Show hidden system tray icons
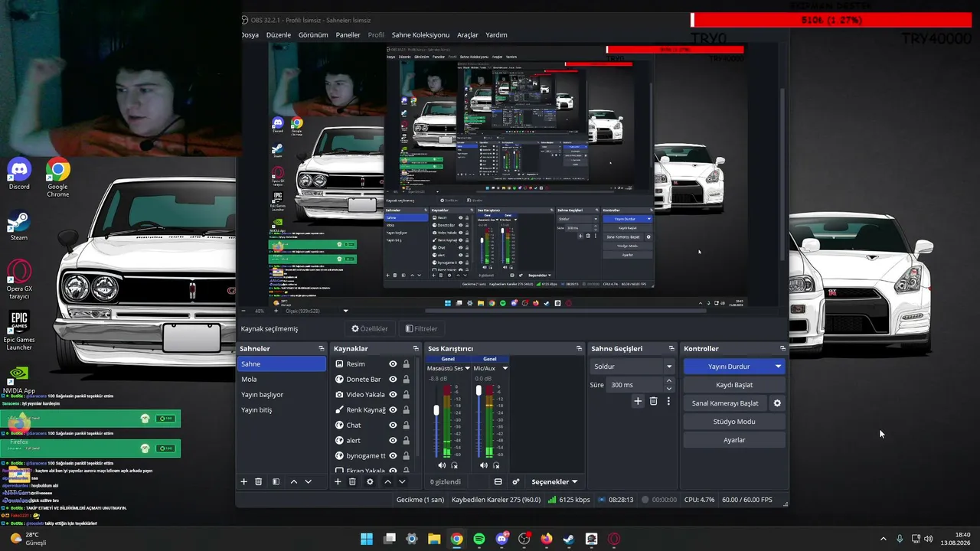 point(883,539)
